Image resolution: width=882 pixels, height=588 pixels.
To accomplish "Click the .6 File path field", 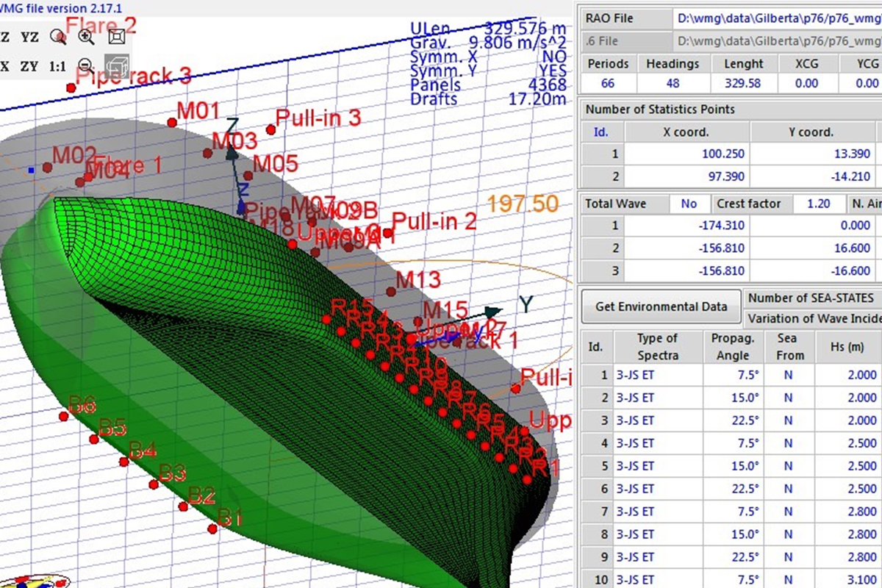I will click(x=778, y=41).
